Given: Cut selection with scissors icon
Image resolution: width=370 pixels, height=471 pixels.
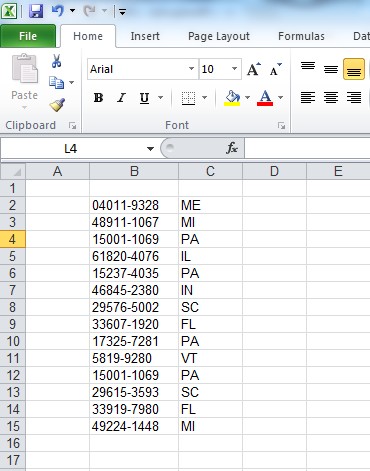Looking at the screenshot, I should point(56,61).
